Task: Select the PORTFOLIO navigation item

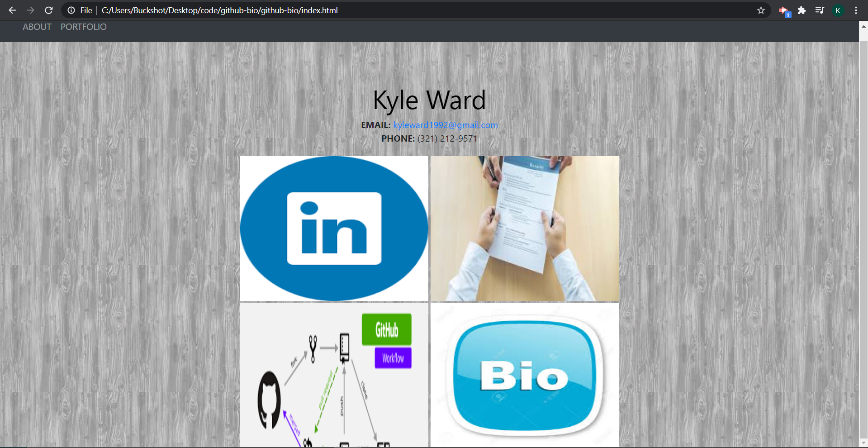Action: click(x=83, y=27)
